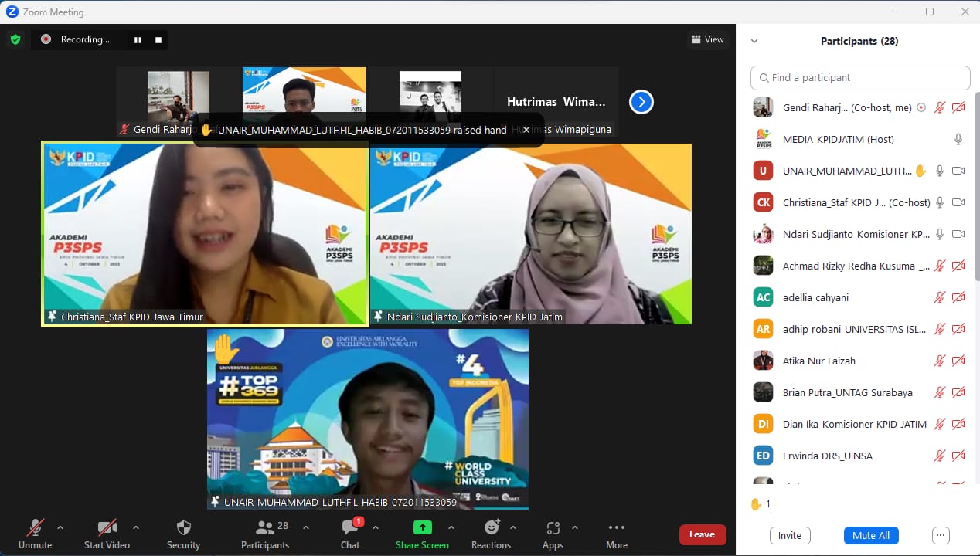The image size is (980, 556).
Task: Click the Find a participant search field
Action: 859,78
